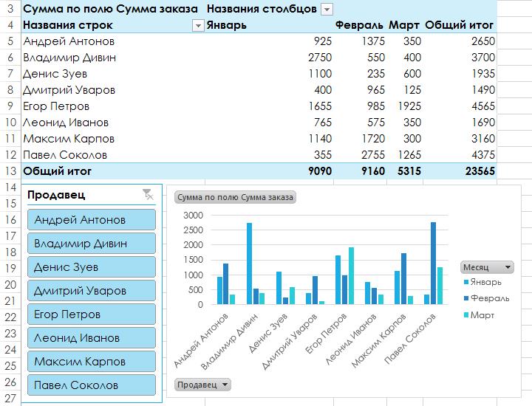Viewport: 532px width, 406px height.
Task: Open the Названия строк filter dropdown
Action: 198,25
